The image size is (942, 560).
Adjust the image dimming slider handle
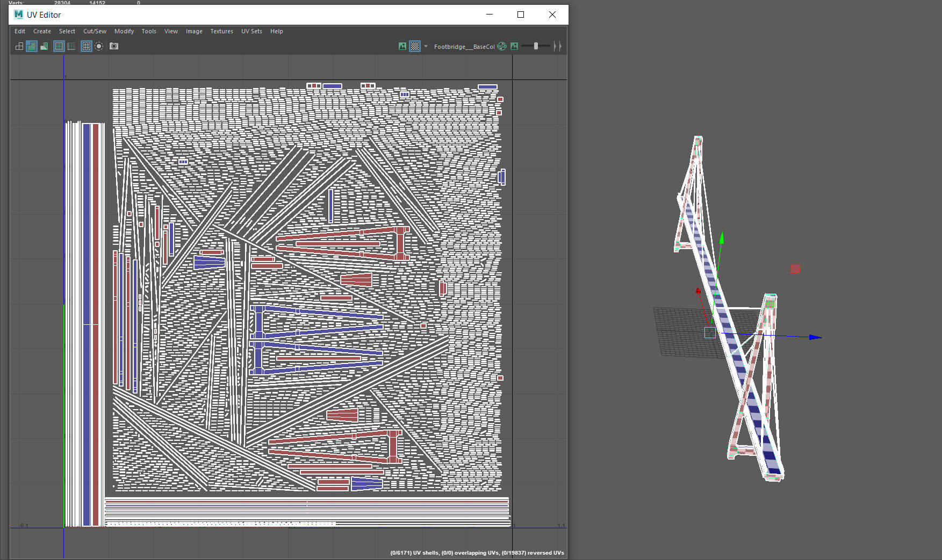click(536, 46)
